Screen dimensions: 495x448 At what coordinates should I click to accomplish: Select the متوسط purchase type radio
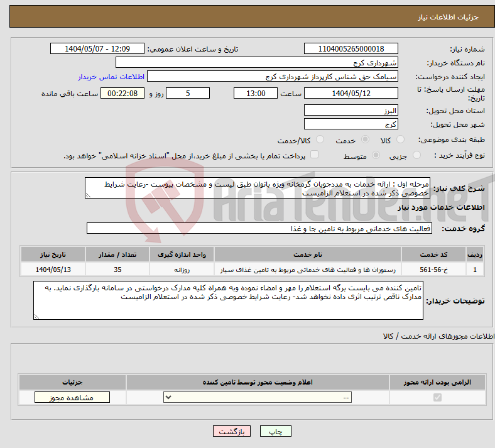tap(376, 155)
